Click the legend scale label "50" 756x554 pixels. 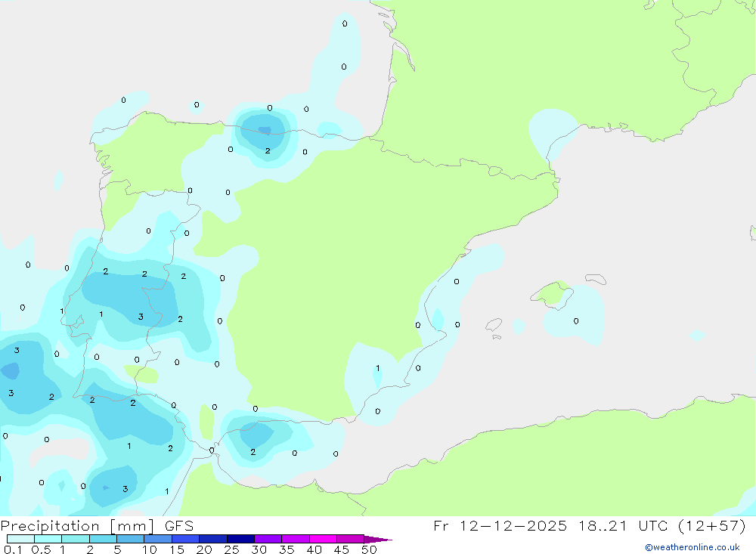point(370,549)
